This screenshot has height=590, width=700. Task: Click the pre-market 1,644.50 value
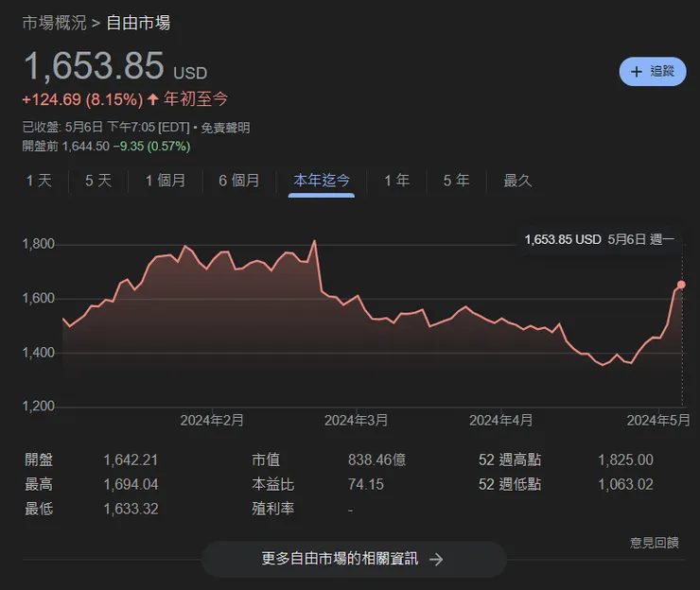[x=85, y=147]
